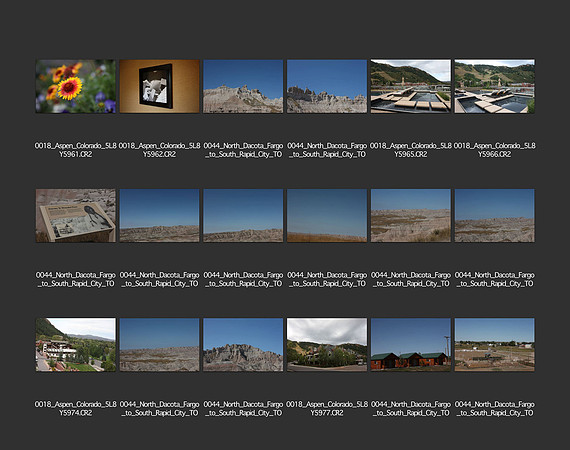The height and width of the screenshot is (450, 570).
Task: Select the low horizon thumbnail beside the sign board
Action: click(160, 216)
